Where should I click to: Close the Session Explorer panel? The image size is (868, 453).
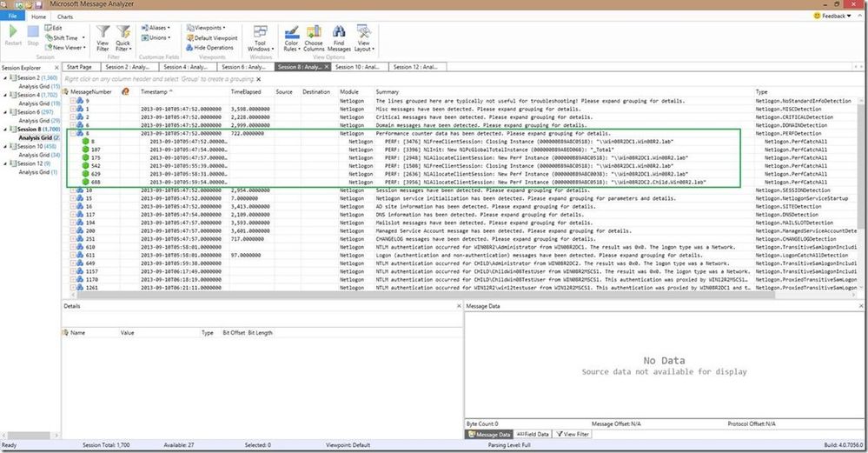click(x=56, y=68)
